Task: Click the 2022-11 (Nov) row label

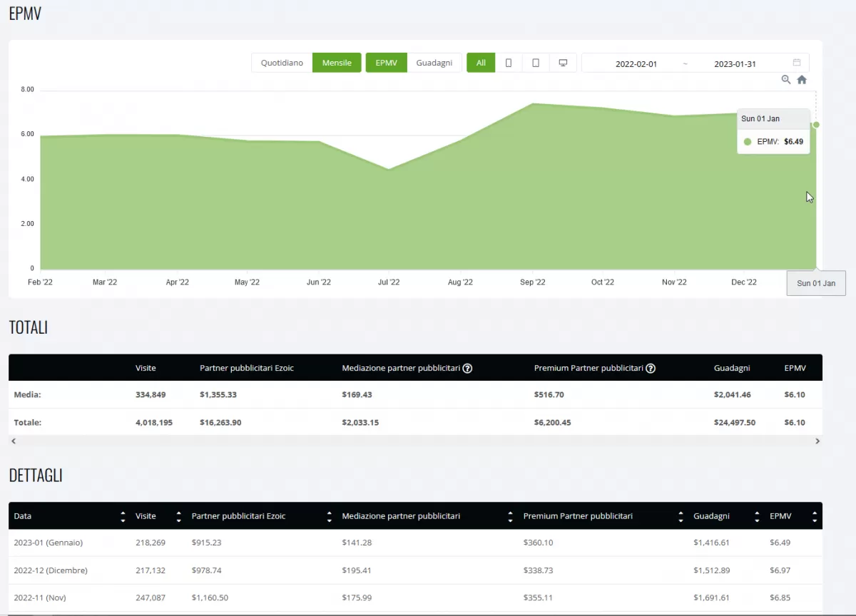Action: tap(40, 597)
